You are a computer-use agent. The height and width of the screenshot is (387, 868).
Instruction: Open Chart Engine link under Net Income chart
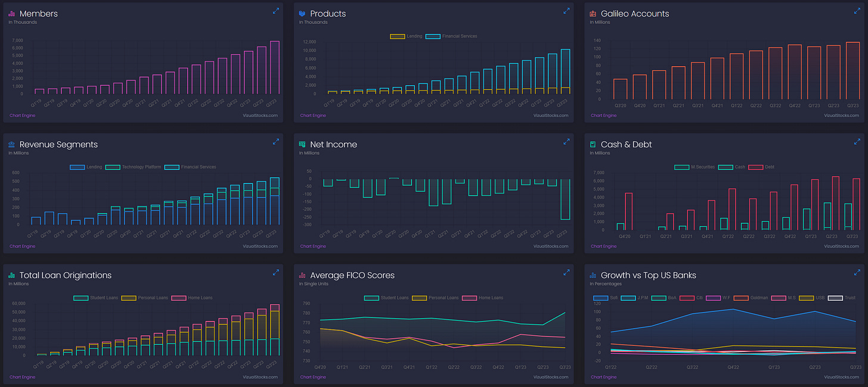(x=313, y=246)
